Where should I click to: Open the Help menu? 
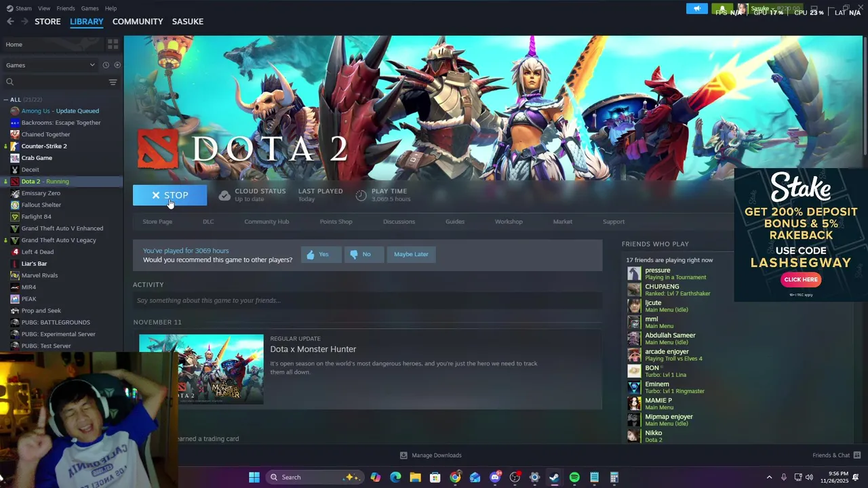[111, 8]
